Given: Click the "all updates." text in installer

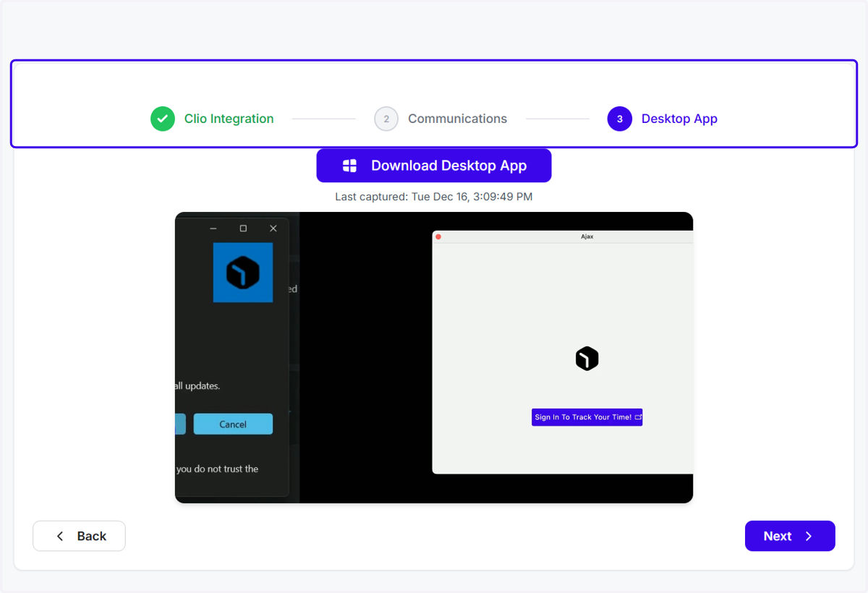Looking at the screenshot, I should coord(198,386).
